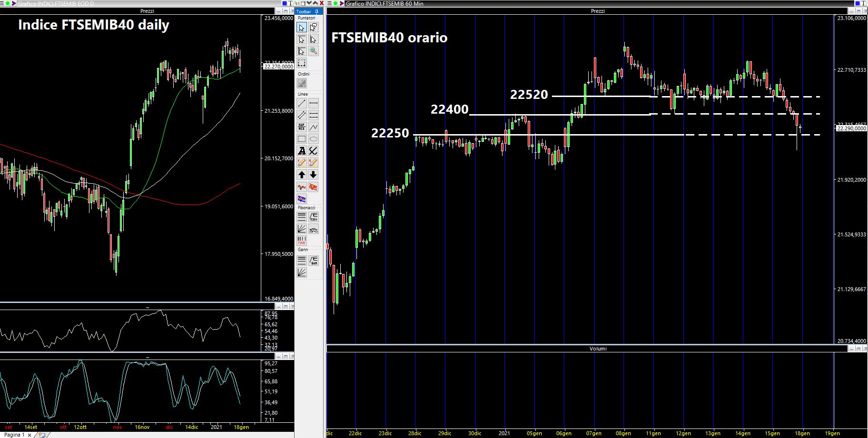Click the Ordini chart order icon
868x438 pixels.
pos(302,83)
